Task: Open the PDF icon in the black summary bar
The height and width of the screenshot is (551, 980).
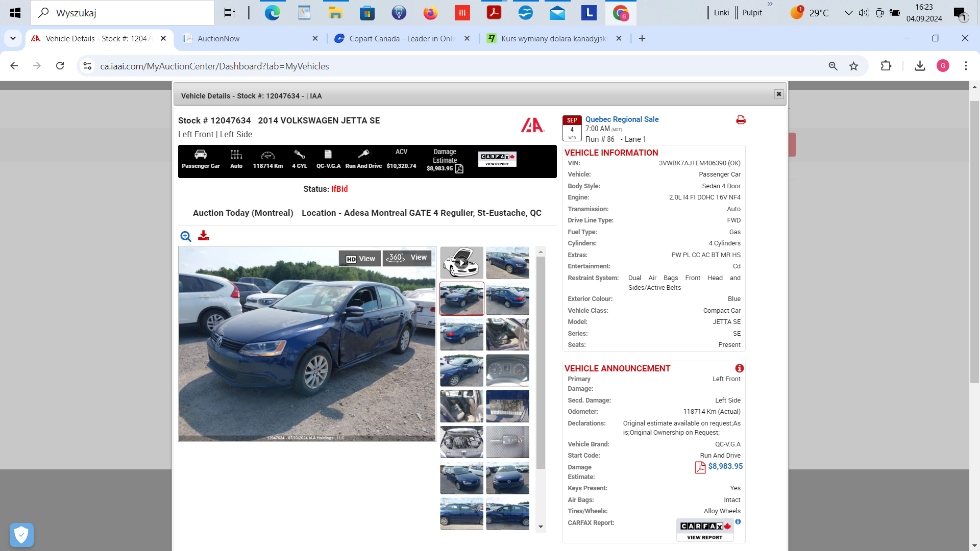Action: point(459,169)
